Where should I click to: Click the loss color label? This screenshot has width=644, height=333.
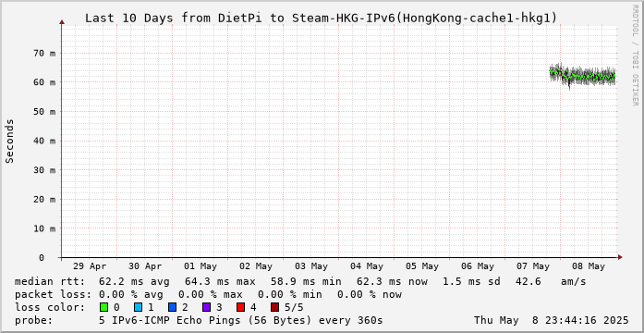50,307
